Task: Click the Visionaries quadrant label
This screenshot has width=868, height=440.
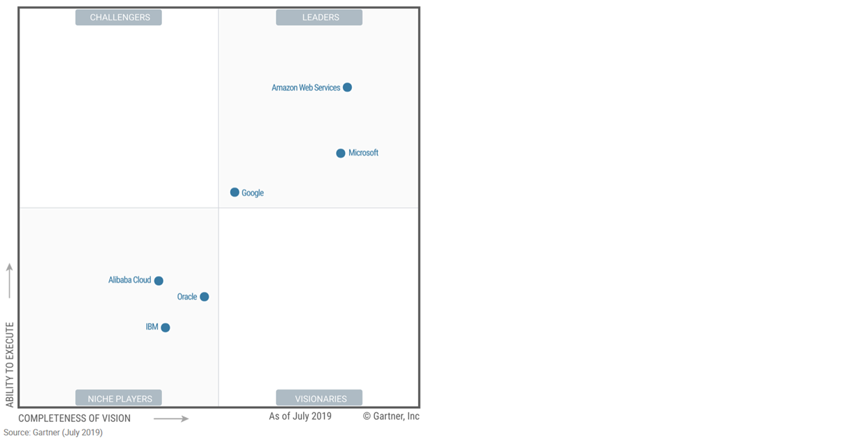Action: click(x=319, y=398)
